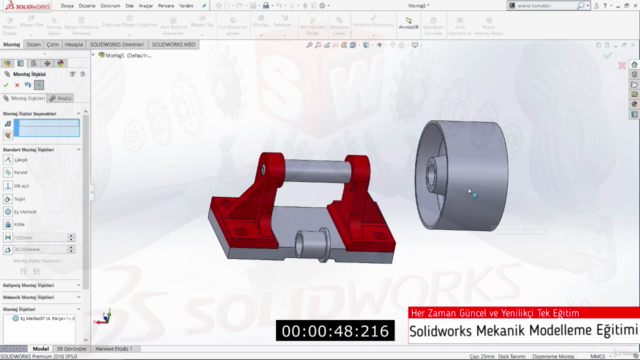Select the Kilitle (lock) mate icon
This screenshot has width=640, height=360.
coord(8,224)
